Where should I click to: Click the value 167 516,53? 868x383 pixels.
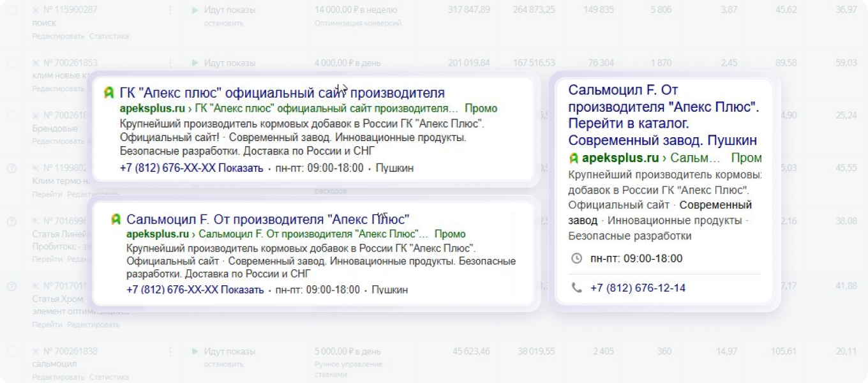click(x=534, y=63)
